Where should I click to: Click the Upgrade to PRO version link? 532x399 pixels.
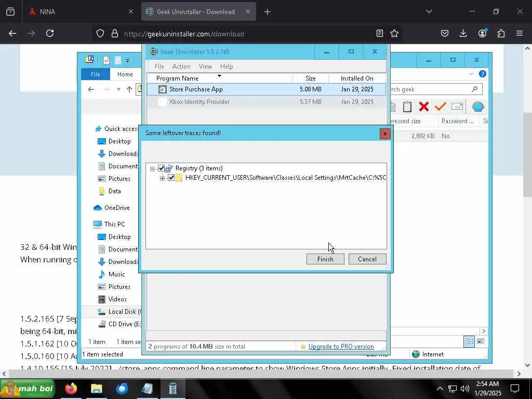[x=341, y=347]
